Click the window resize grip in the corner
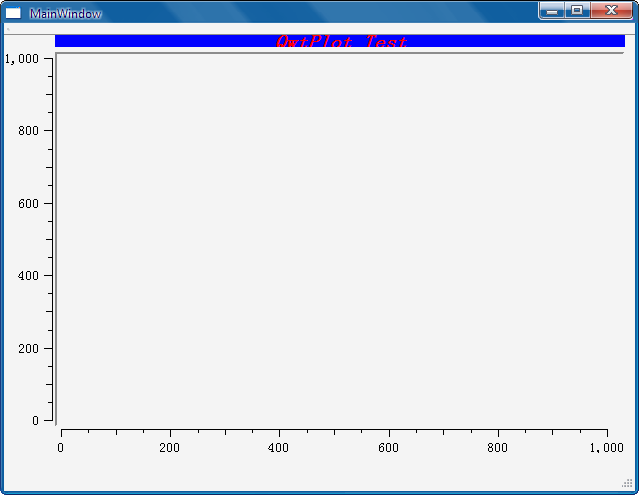The image size is (639, 495). pos(627,483)
